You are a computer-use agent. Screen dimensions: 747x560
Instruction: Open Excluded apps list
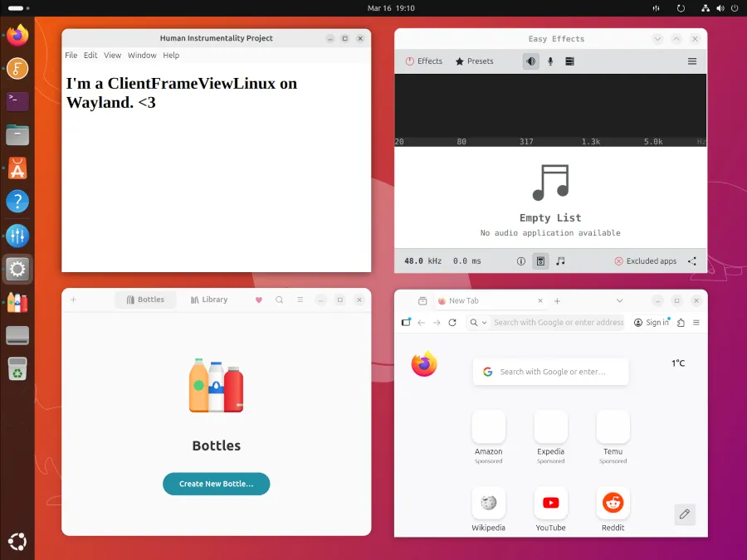[645, 261]
